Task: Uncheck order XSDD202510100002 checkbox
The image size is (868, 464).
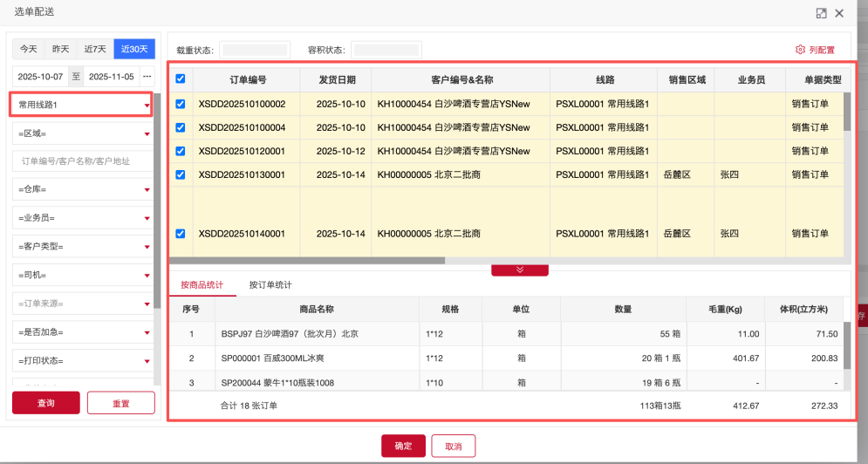Action: pos(181,104)
